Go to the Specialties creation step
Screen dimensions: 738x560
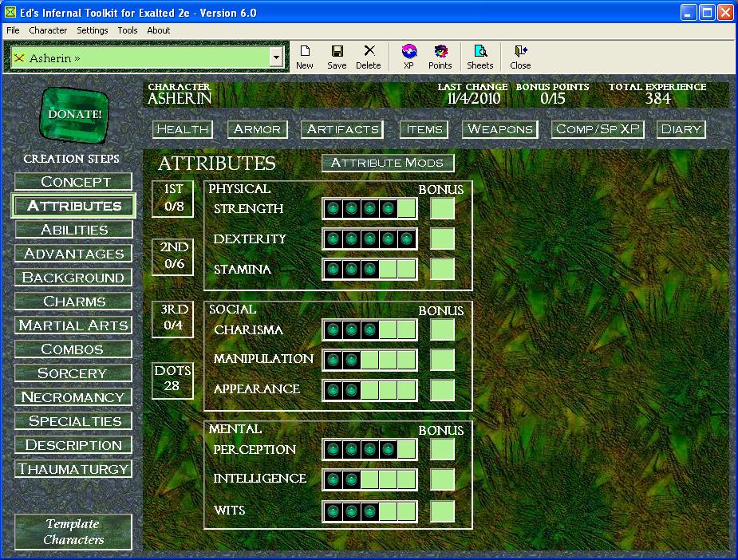[73, 422]
